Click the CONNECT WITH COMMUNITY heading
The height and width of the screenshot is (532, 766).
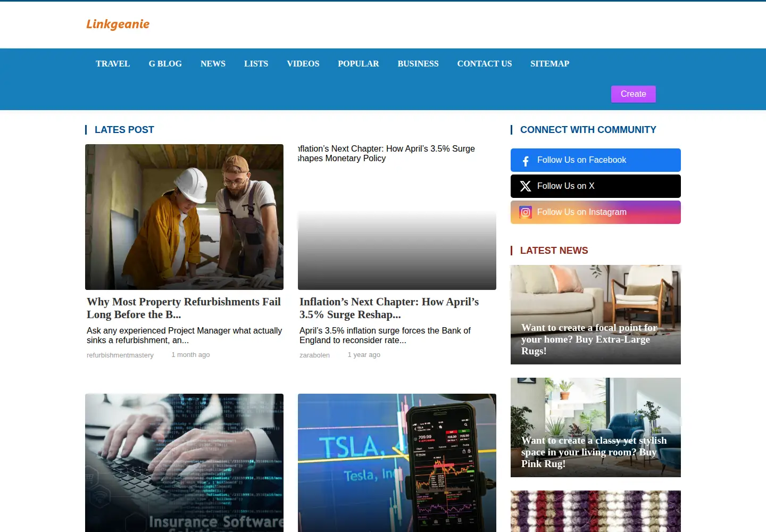588,130
